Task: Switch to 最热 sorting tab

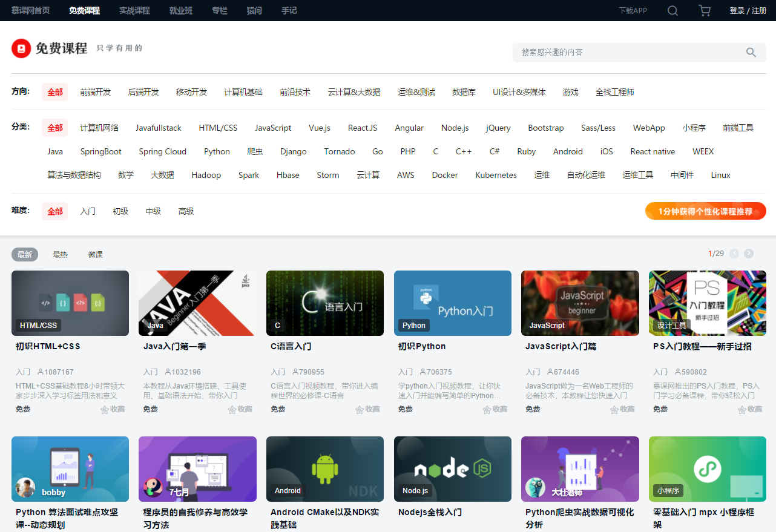Action: point(60,254)
